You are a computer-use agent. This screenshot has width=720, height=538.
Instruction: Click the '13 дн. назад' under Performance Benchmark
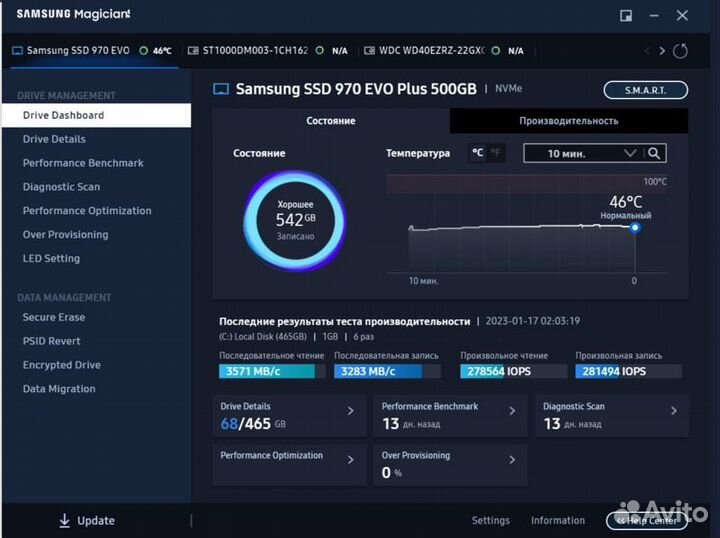coord(411,424)
